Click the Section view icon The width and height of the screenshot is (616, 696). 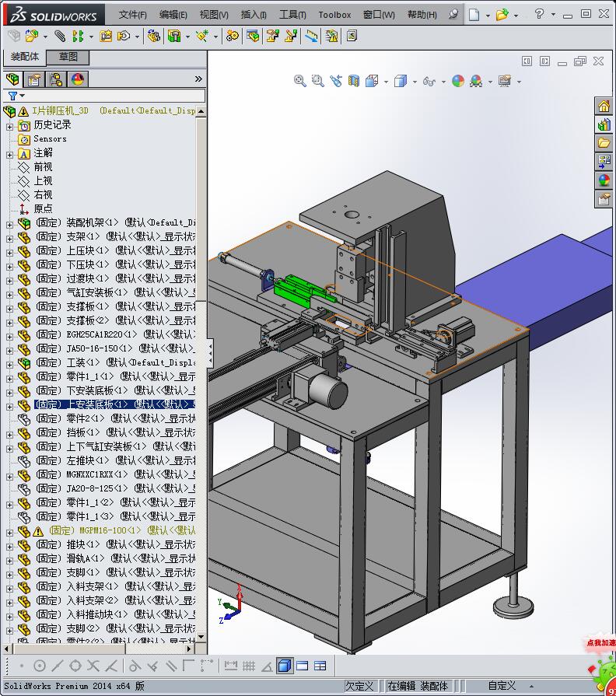(354, 81)
